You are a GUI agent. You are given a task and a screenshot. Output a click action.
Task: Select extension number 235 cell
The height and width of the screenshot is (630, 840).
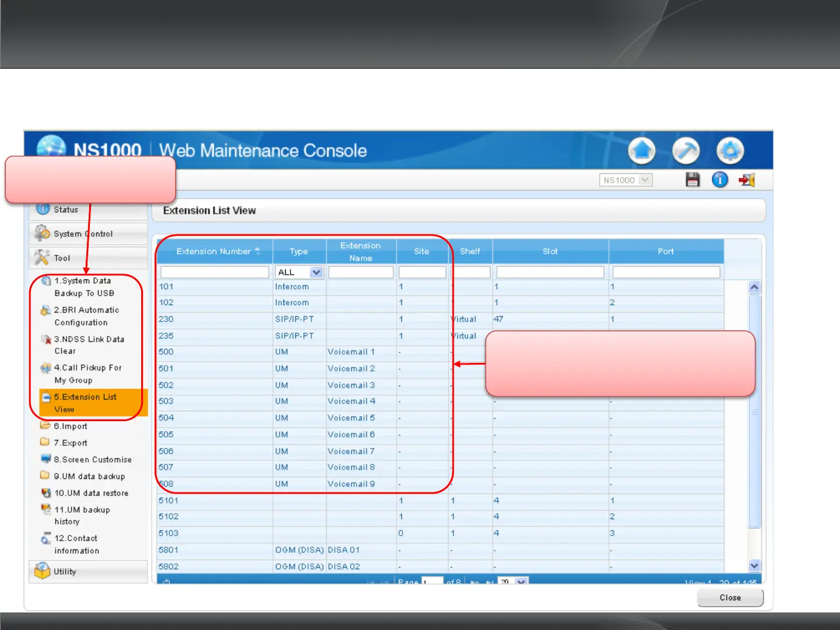click(x=215, y=336)
